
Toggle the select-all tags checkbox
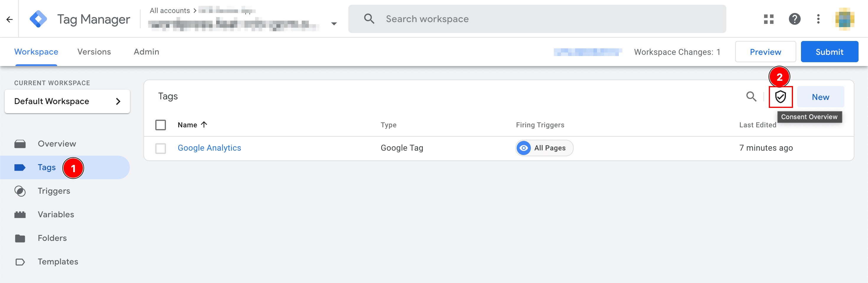pos(160,125)
